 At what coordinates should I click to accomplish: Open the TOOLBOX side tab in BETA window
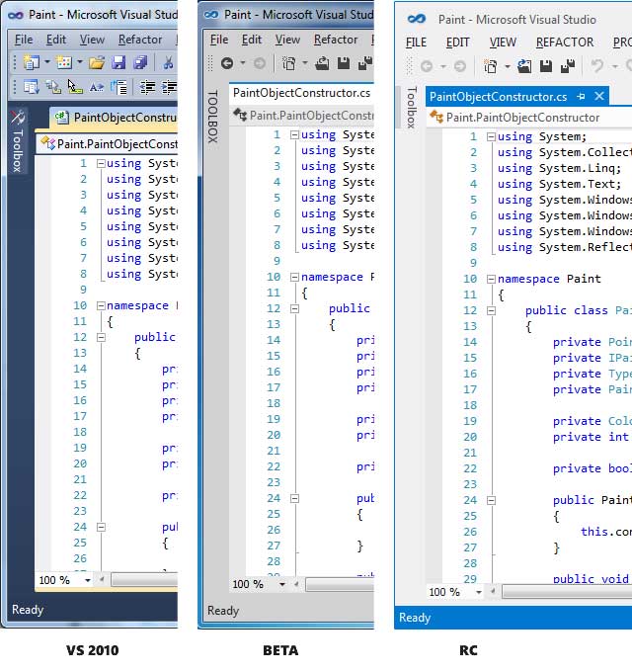[213, 116]
